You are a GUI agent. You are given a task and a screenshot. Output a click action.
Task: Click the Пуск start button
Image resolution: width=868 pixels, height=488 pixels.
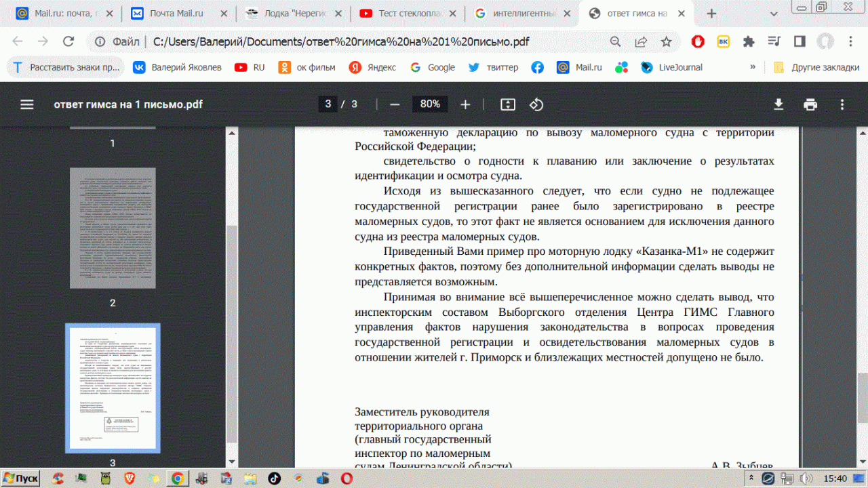click(20, 479)
